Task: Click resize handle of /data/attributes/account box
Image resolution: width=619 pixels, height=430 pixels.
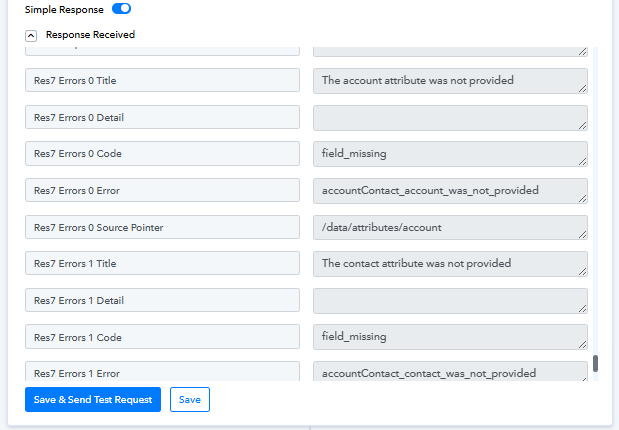Action: click(583, 235)
